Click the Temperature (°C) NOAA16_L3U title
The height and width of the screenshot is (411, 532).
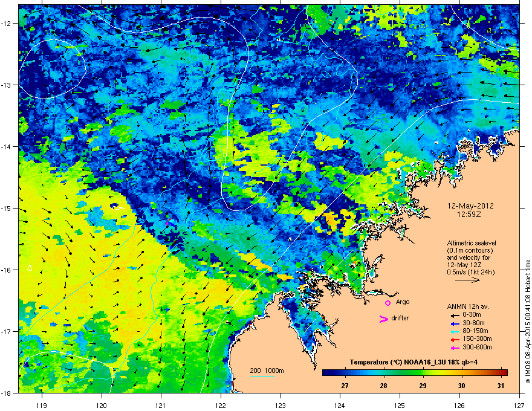tap(414, 362)
